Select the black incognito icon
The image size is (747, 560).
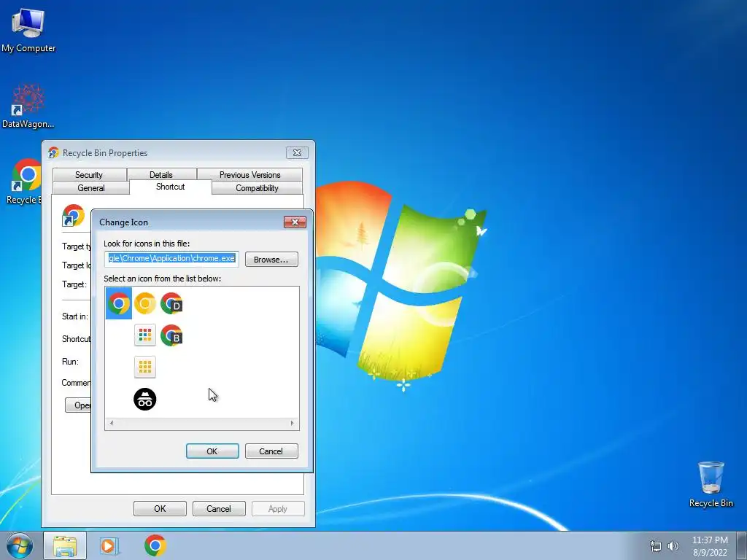[145, 399]
